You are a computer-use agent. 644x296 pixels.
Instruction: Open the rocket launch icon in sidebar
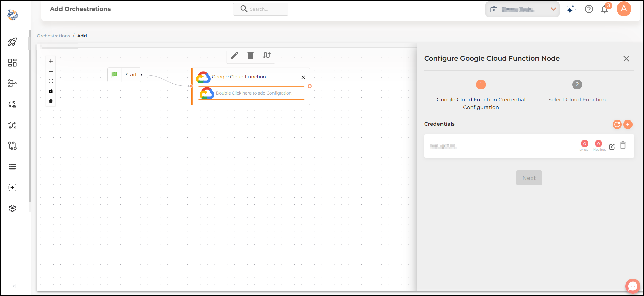tap(13, 42)
